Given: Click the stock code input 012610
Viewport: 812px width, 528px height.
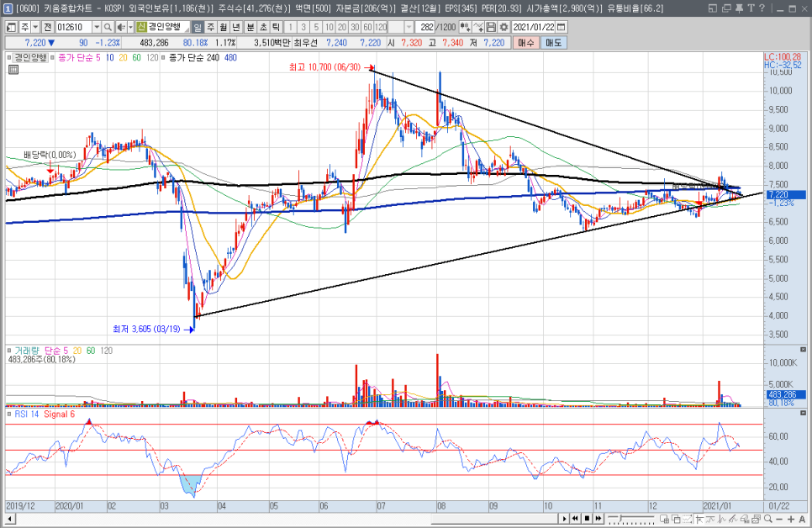Looking at the screenshot, I should click(73, 27).
